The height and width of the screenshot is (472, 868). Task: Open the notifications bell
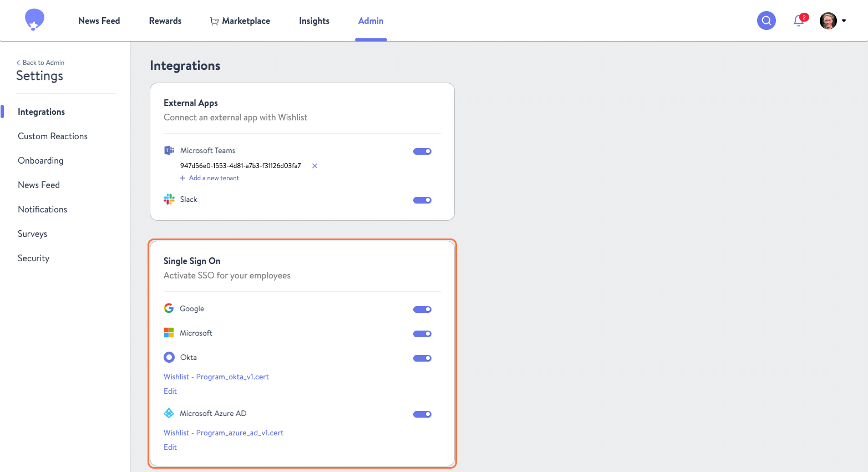coord(799,21)
